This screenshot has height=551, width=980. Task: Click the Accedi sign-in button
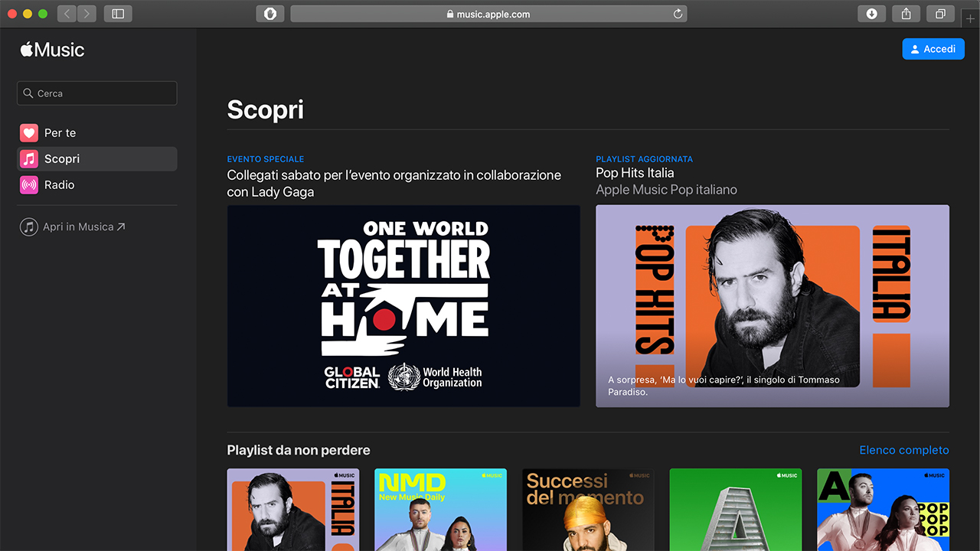[933, 49]
